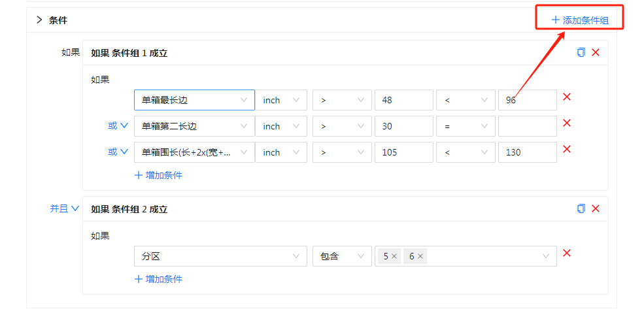Copy condition group 2 with its copy icon
Image resolution: width=644 pixels, height=313 pixels.
581,209
